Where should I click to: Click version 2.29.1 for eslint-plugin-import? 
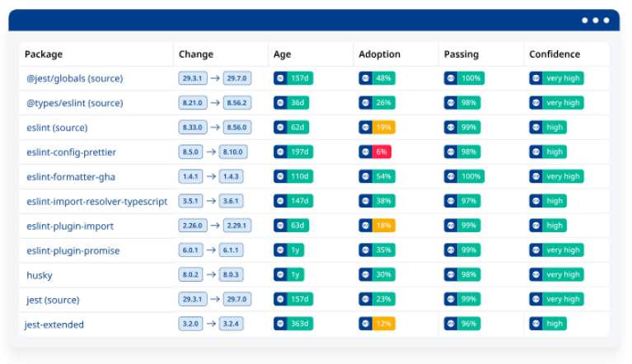click(x=237, y=226)
